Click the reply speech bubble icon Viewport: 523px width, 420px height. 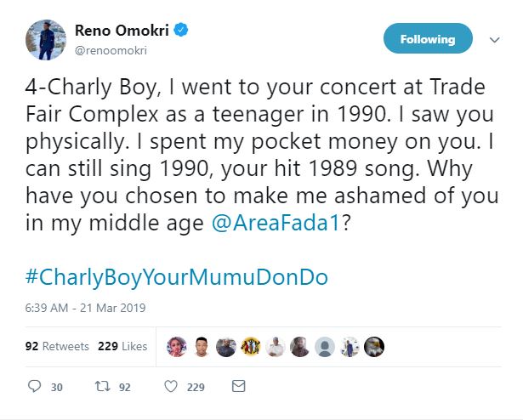(x=34, y=386)
